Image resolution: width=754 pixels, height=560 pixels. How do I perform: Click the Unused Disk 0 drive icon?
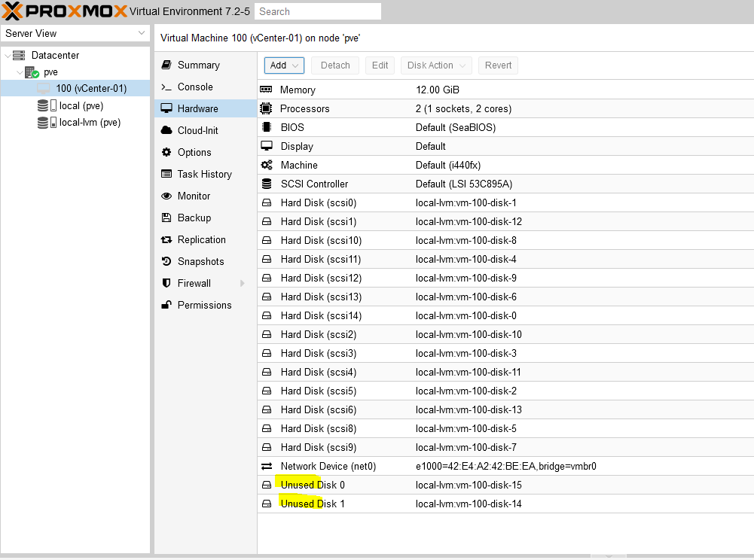266,485
